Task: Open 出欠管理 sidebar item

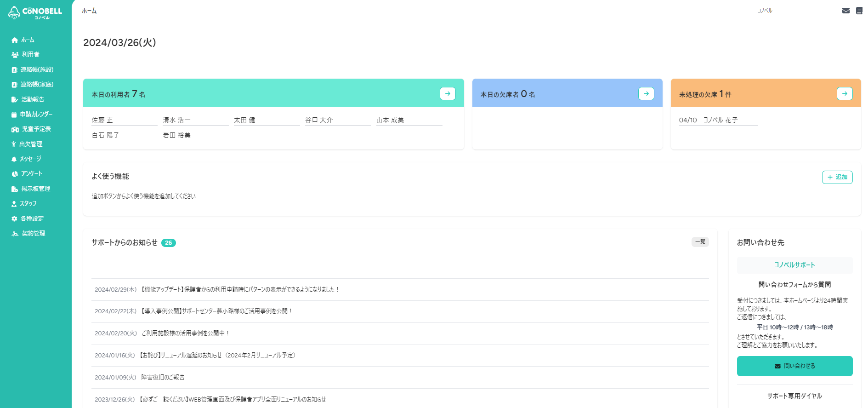Action: coord(31,144)
